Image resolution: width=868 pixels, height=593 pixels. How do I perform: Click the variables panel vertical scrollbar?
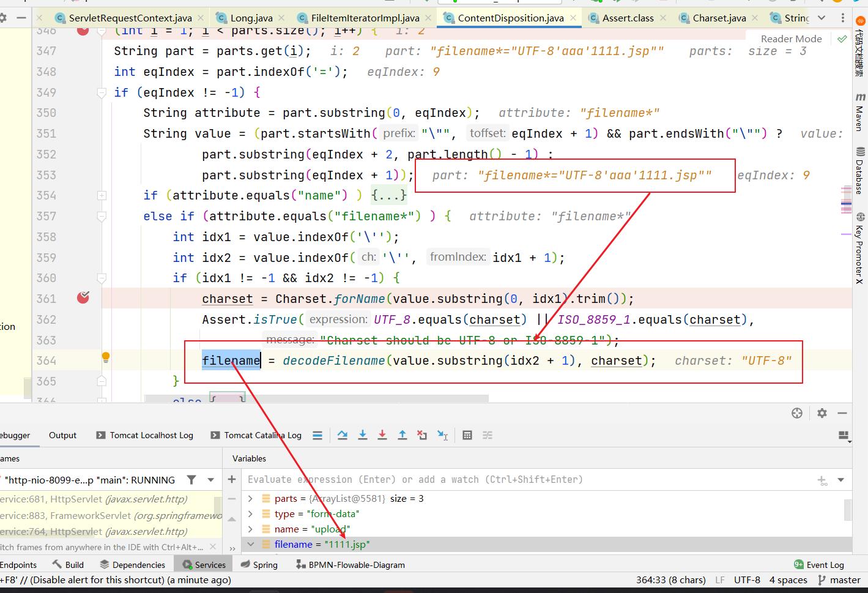(848, 510)
